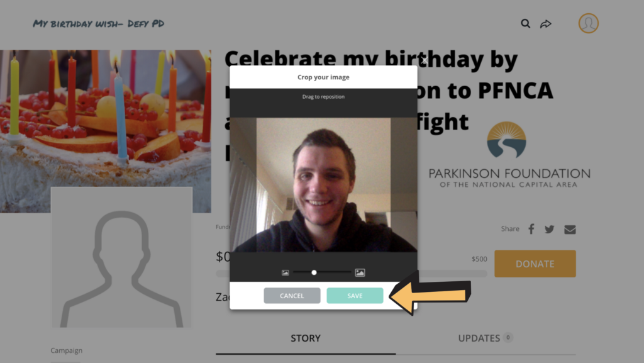Click the face photo in crop area
Screen dimensions: 644x363
(x=323, y=185)
